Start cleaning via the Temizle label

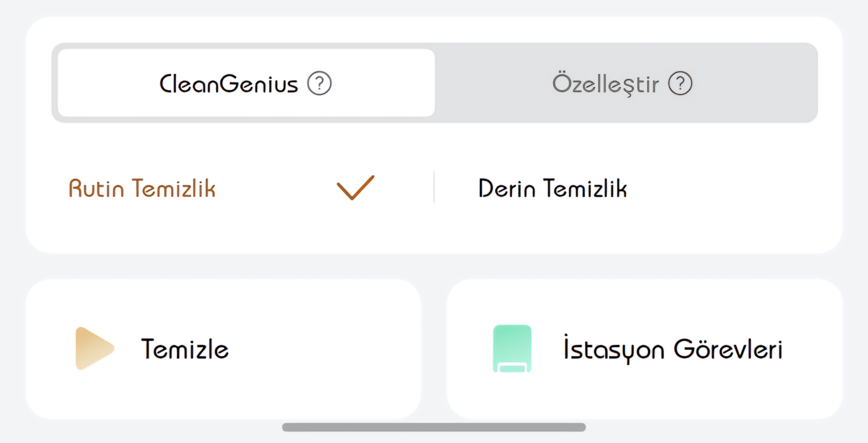coord(185,349)
